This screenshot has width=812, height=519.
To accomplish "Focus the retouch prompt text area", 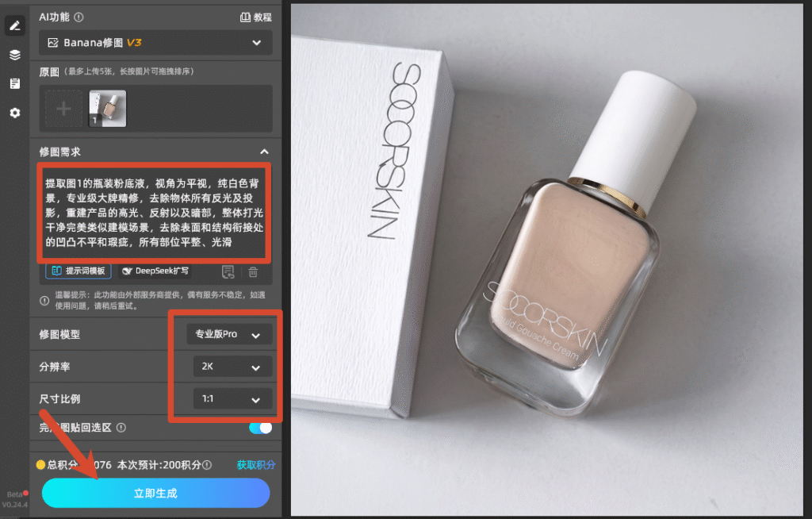I will click(x=155, y=213).
